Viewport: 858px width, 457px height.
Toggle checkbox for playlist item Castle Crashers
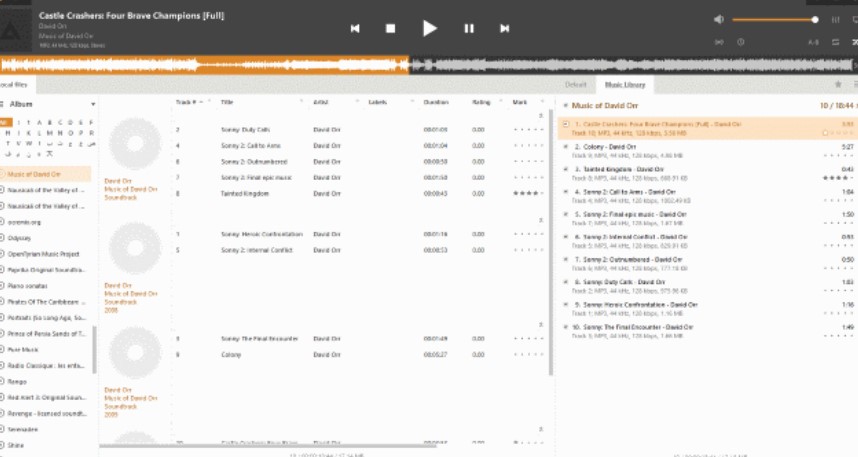pyautogui.click(x=566, y=124)
